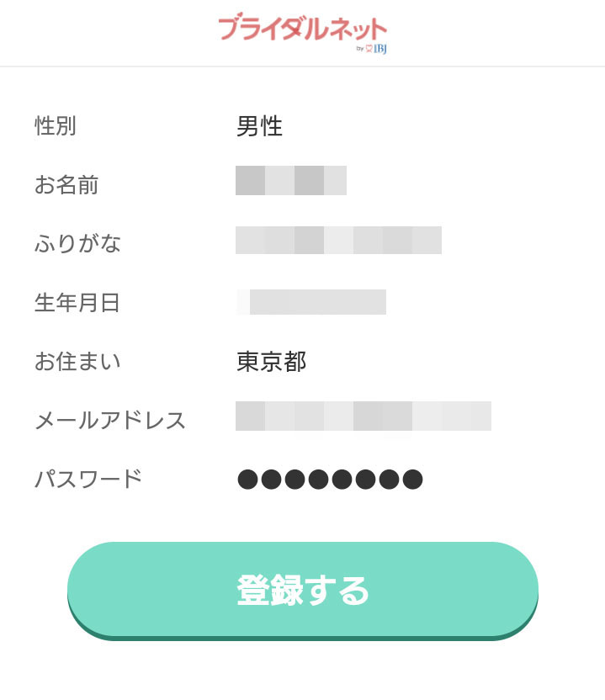The image size is (605, 700).
Task: Click the blurred メールアドレス email value
Action: [364, 416]
